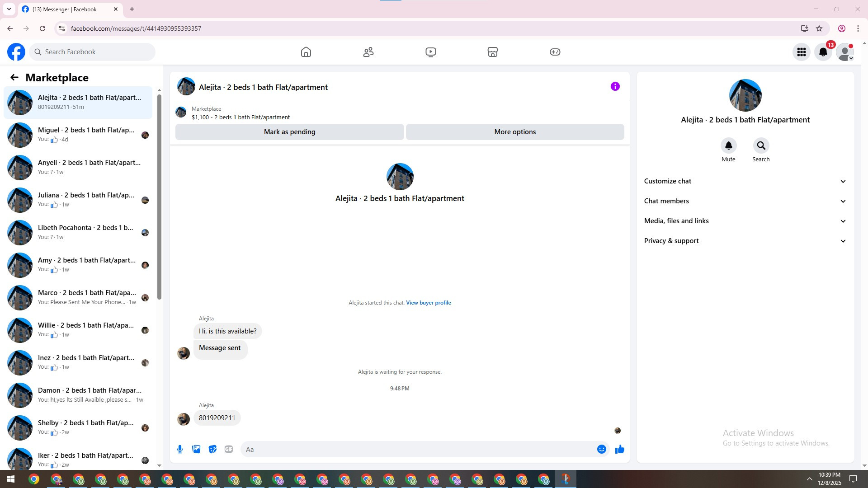This screenshot has width=868, height=488.
Task: Attach a photo file icon
Action: point(196,449)
